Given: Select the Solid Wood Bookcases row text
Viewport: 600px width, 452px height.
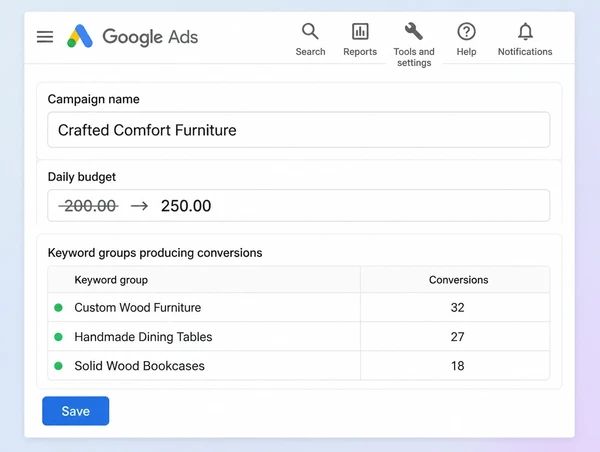Looking at the screenshot, I should pos(139,366).
